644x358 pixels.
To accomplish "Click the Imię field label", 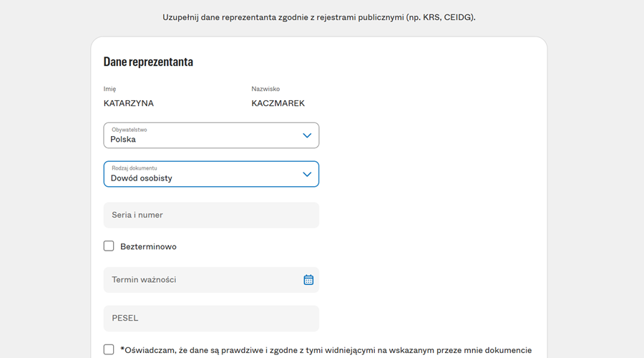I will [x=109, y=89].
